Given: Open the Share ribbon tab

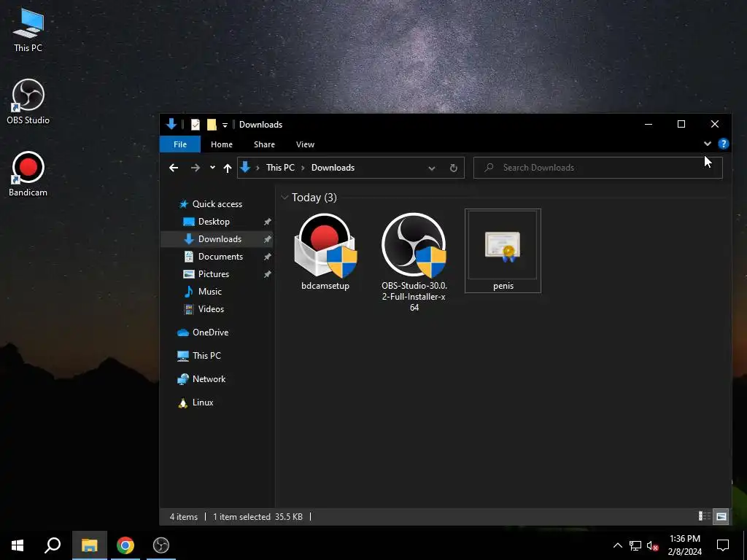Looking at the screenshot, I should 264,144.
